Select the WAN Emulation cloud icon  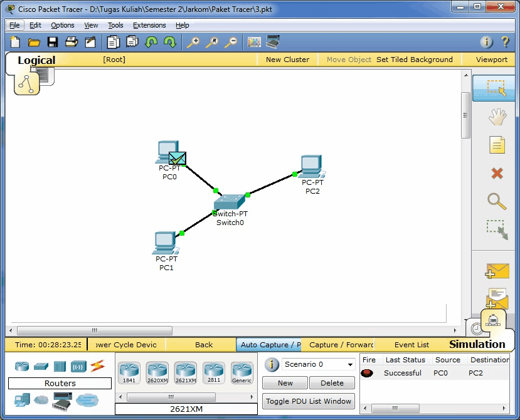(x=41, y=400)
